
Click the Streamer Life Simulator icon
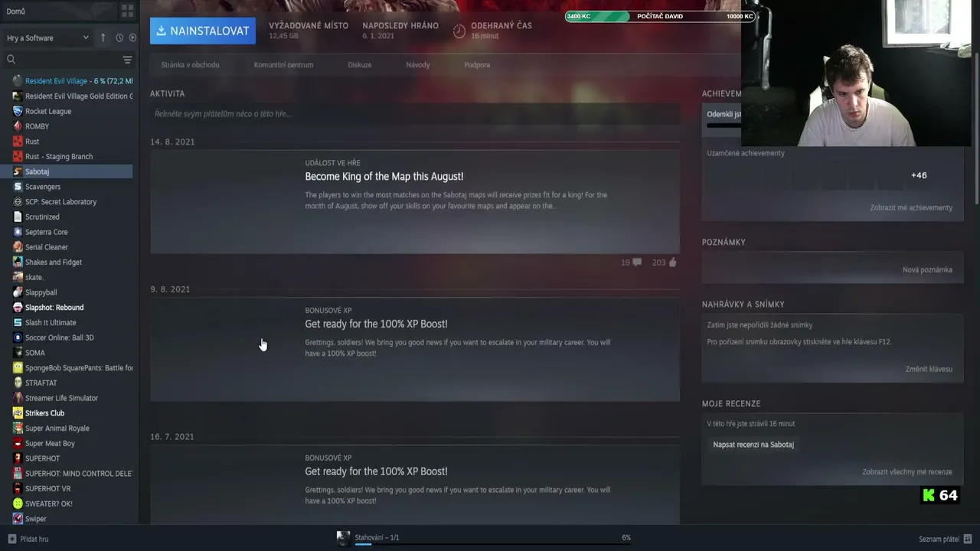coord(18,398)
